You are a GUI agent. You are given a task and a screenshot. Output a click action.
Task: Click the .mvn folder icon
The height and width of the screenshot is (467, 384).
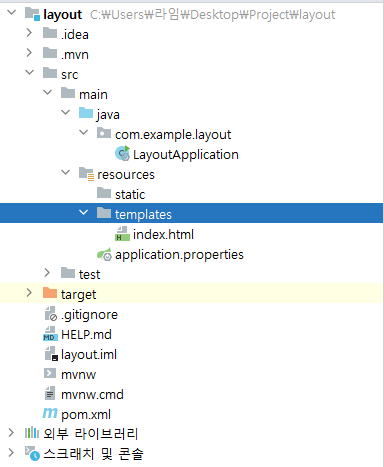(x=50, y=53)
